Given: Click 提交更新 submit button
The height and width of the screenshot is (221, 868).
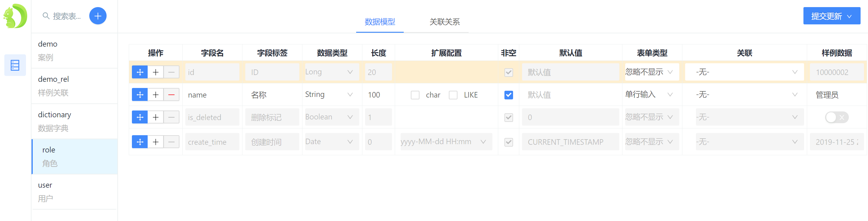Looking at the screenshot, I should click(x=832, y=16).
